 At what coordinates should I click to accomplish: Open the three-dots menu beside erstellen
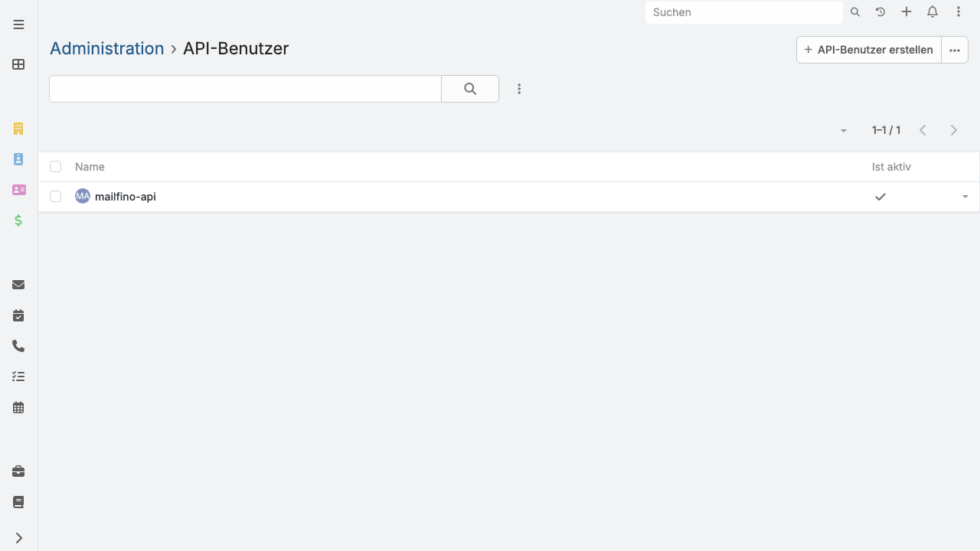click(x=955, y=50)
